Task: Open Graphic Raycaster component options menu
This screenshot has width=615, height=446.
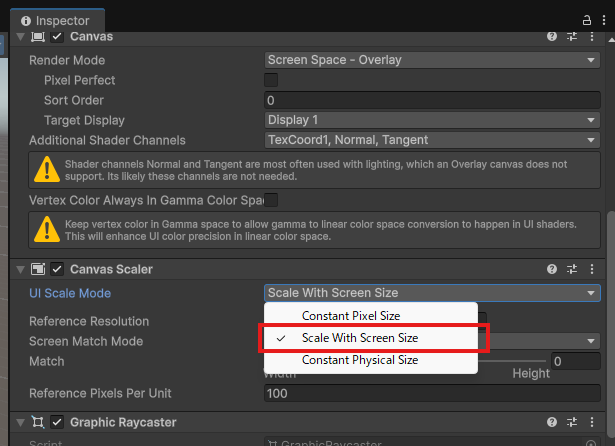Action: pyautogui.click(x=593, y=422)
